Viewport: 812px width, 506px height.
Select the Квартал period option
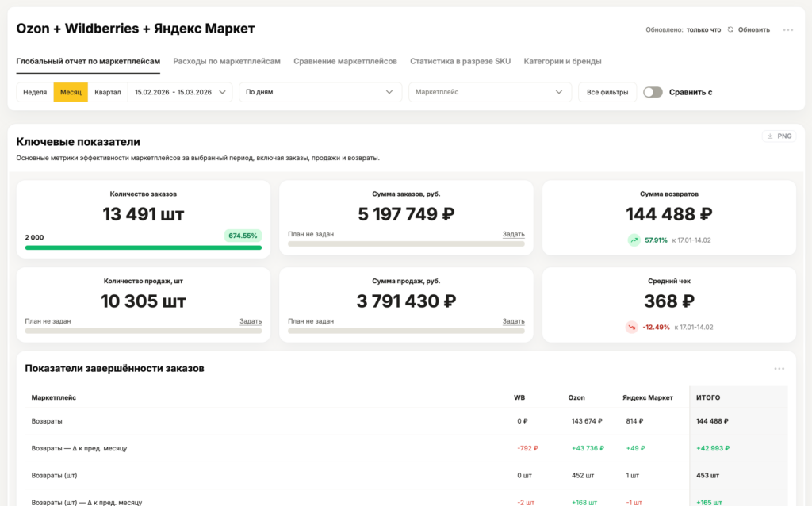pos(108,92)
